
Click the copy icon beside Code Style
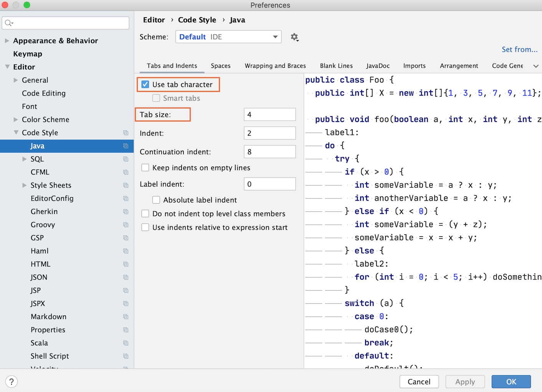click(x=126, y=133)
